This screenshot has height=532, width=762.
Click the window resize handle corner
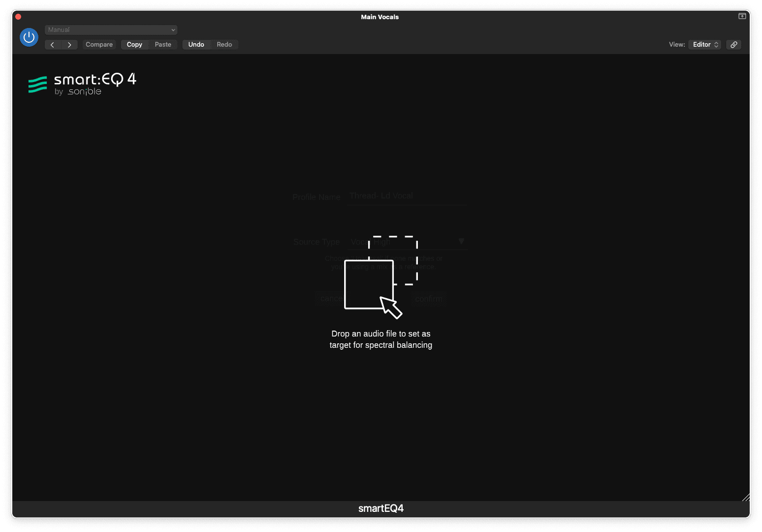pyautogui.click(x=746, y=497)
